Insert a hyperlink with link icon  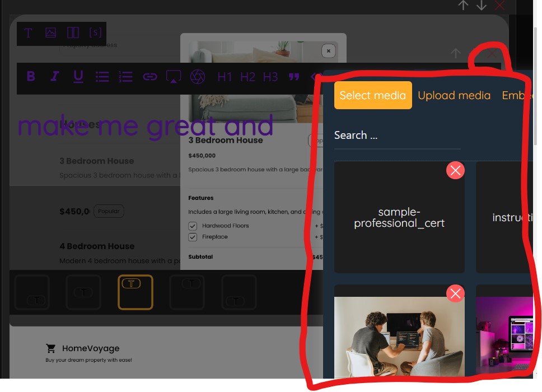(149, 76)
